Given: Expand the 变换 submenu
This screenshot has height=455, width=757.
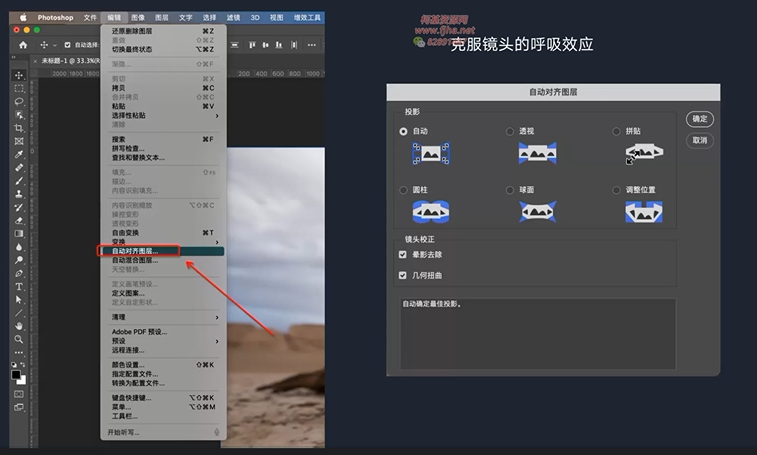Looking at the screenshot, I should 160,241.
